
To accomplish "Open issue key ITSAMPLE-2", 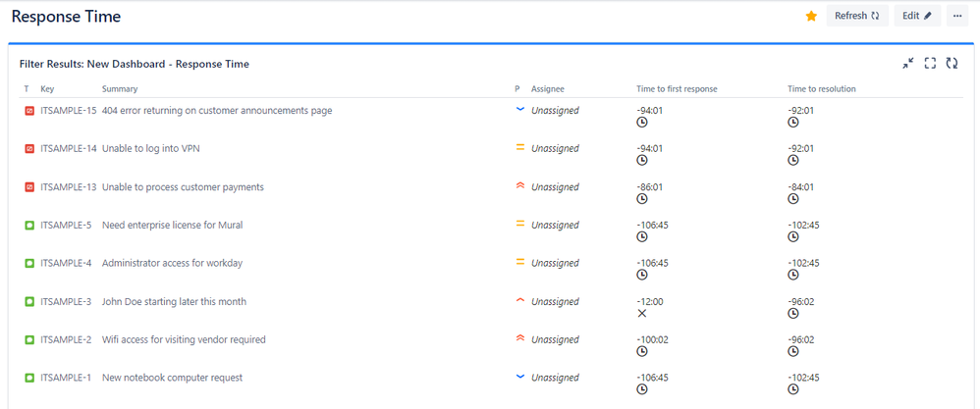I will tap(66, 339).
